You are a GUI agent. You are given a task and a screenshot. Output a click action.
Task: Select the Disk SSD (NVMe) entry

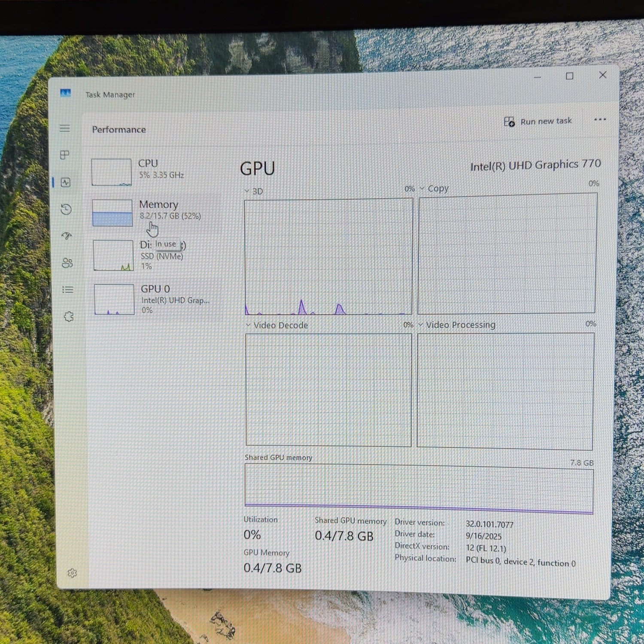(156, 255)
